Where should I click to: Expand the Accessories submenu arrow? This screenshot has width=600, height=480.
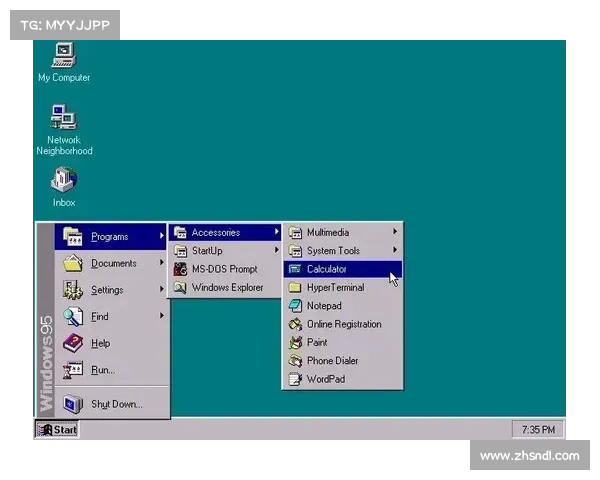pos(276,232)
